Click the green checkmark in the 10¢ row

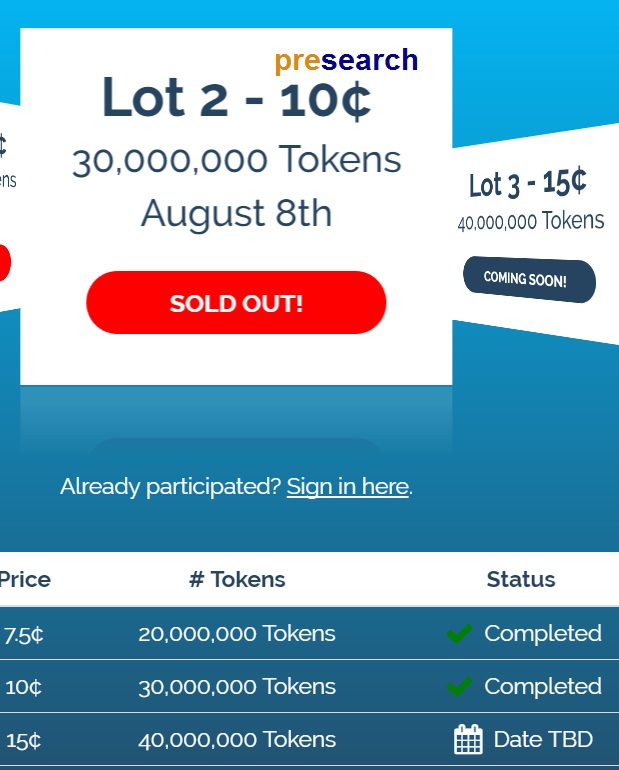point(459,686)
